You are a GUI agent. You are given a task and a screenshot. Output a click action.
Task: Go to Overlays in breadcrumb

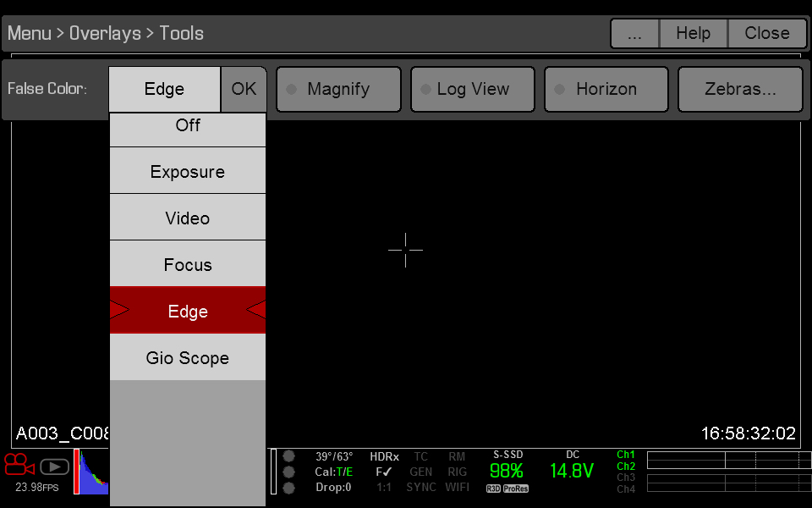point(105,33)
